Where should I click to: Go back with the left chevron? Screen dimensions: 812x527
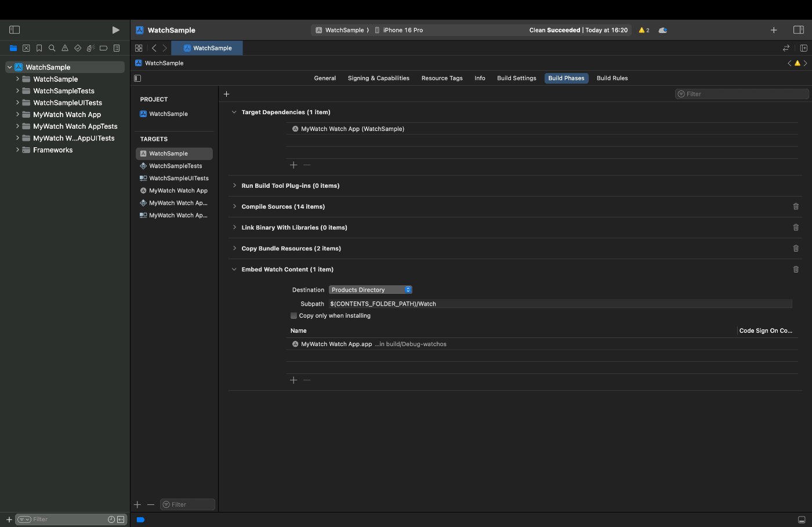click(x=154, y=48)
